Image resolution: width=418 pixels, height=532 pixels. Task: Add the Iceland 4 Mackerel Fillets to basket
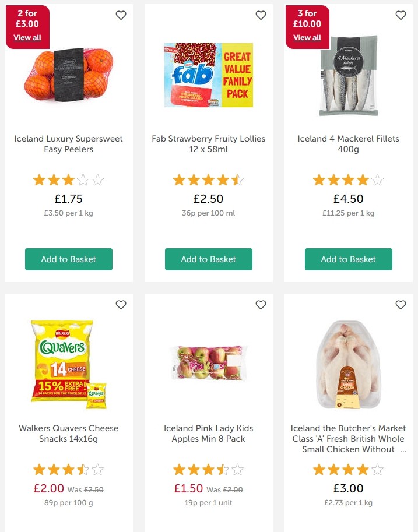point(348,259)
